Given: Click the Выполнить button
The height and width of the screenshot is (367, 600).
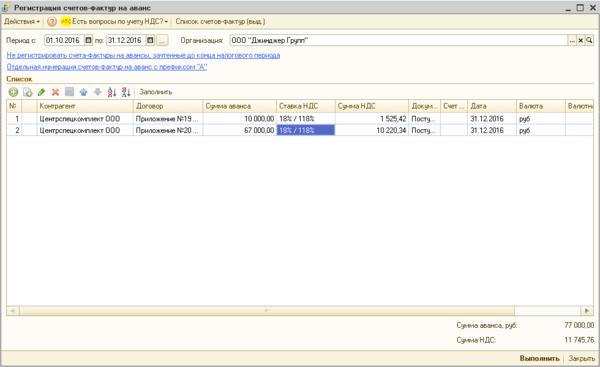Looking at the screenshot, I should coord(540,359).
